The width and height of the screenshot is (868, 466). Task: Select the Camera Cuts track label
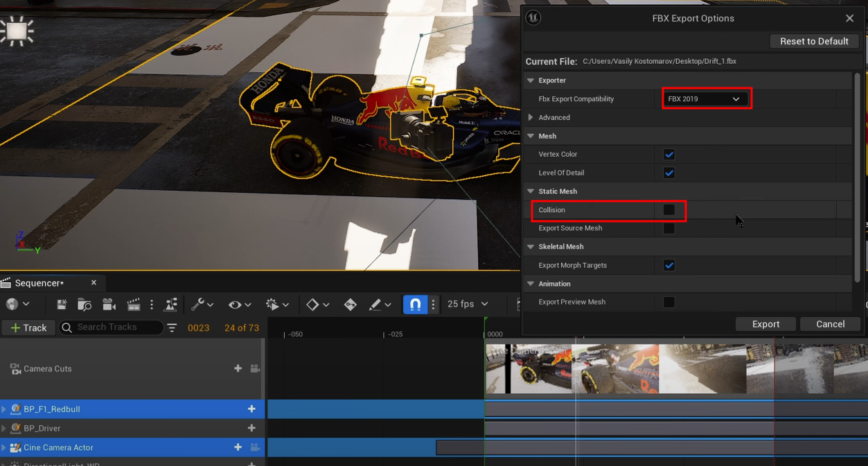tap(48, 369)
